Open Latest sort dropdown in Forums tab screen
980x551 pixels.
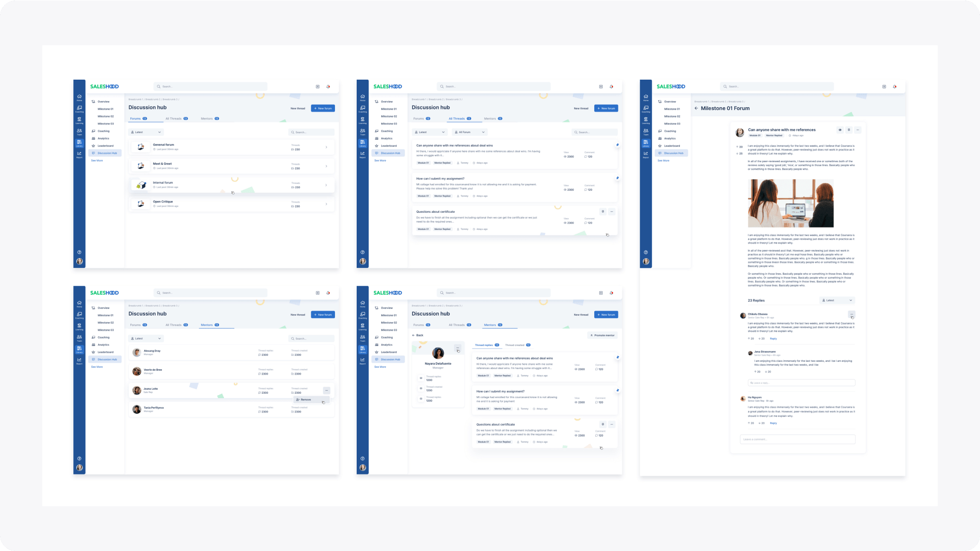pos(146,132)
